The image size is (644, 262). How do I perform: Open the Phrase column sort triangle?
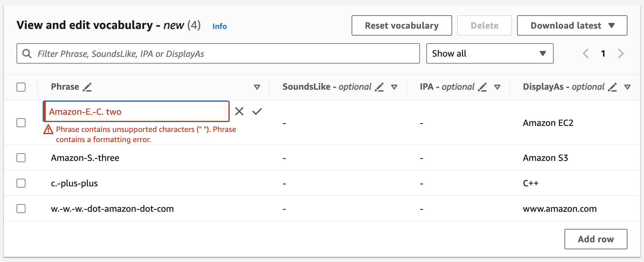click(x=257, y=87)
